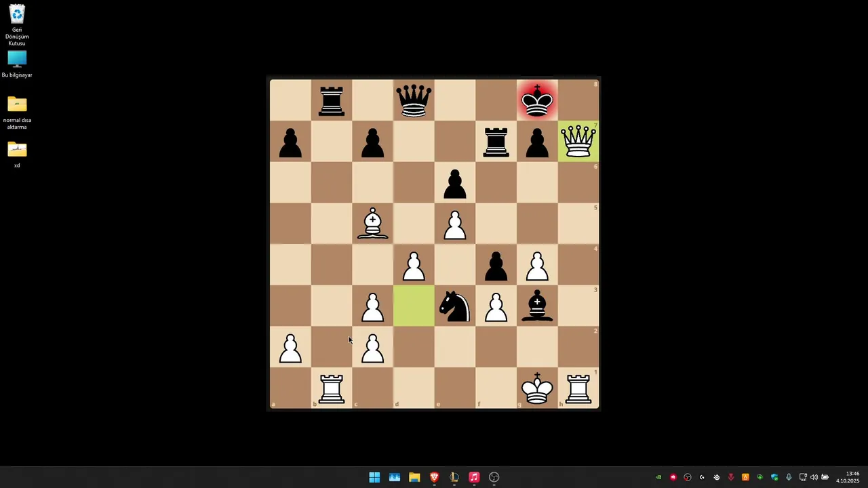The height and width of the screenshot is (488, 868).
Task: Open the Windows Start menu
Action: point(374,477)
